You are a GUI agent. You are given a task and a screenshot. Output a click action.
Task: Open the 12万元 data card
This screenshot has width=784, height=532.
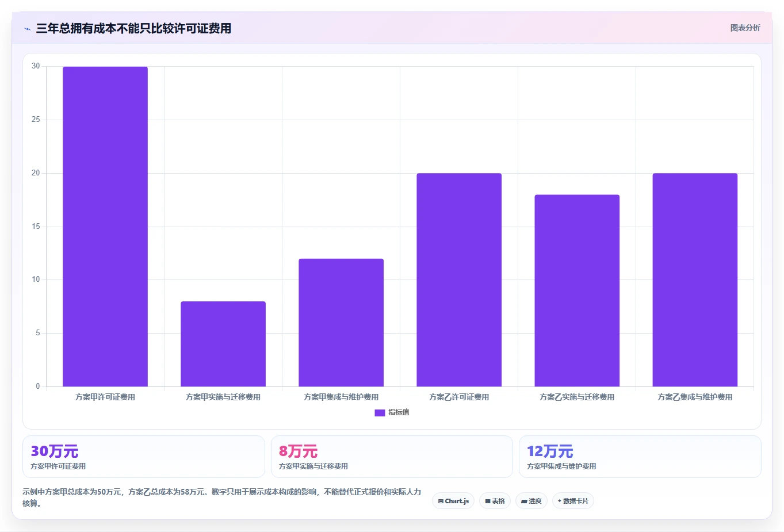640,457
